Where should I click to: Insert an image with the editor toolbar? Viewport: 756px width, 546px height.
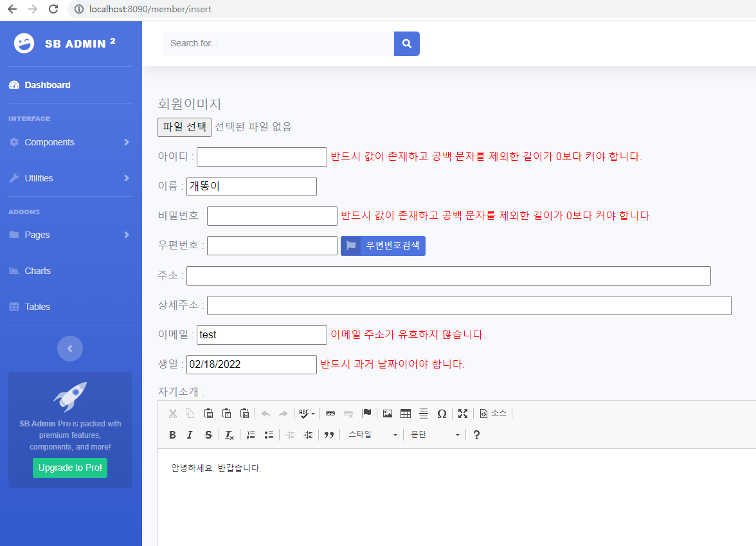[388, 414]
